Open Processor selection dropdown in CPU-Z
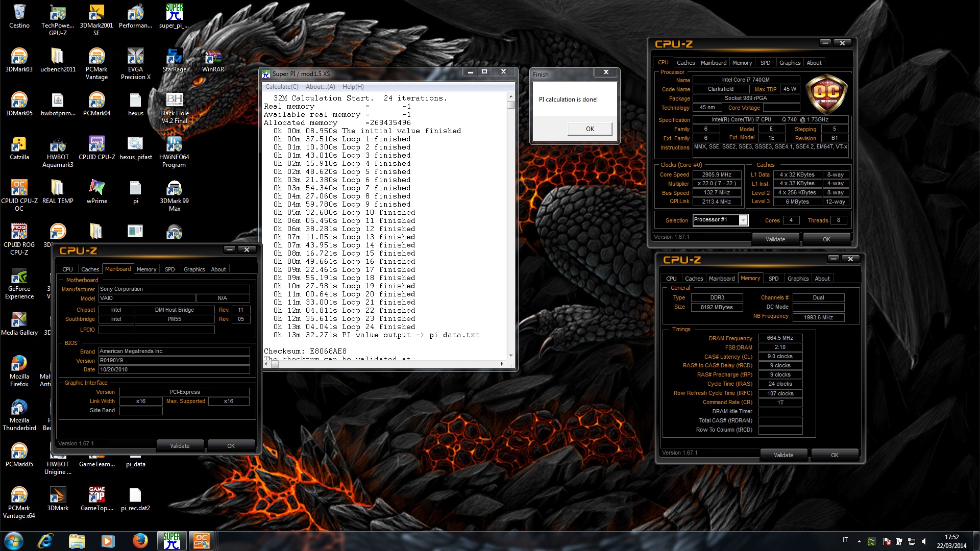 [x=743, y=220]
